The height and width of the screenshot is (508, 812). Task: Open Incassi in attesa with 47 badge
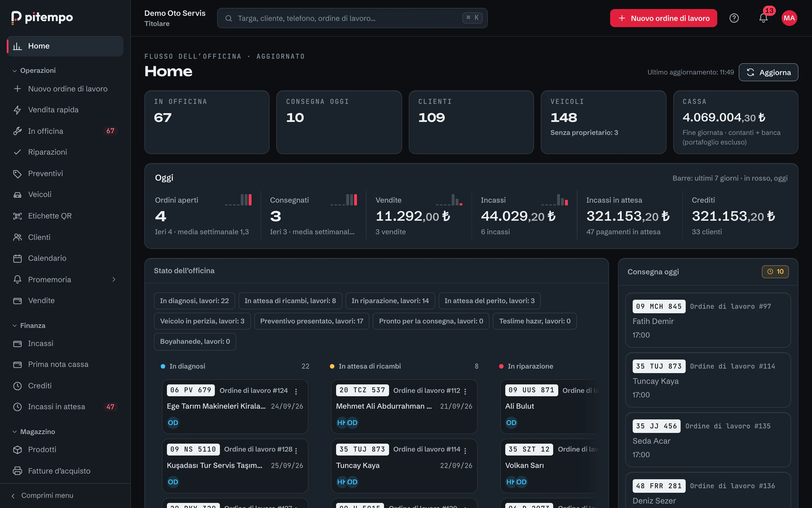pos(65,407)
